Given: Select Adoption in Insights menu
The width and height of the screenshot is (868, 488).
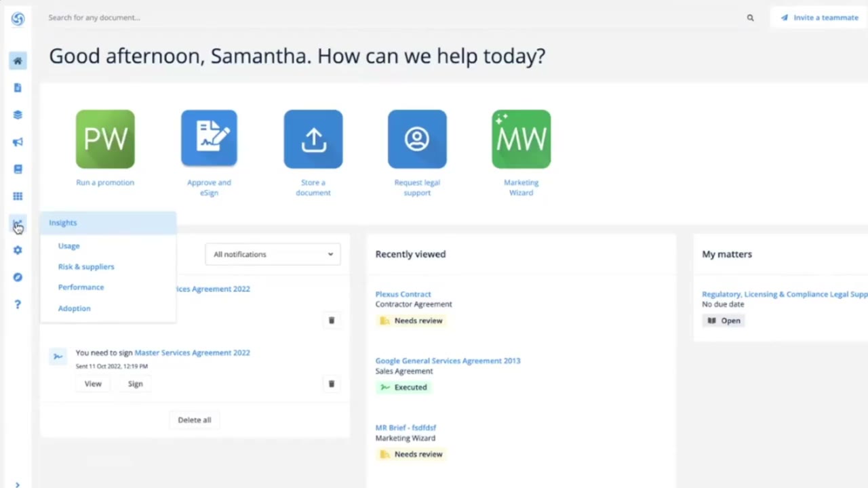Looking at the screenshot, I should 74,308.
